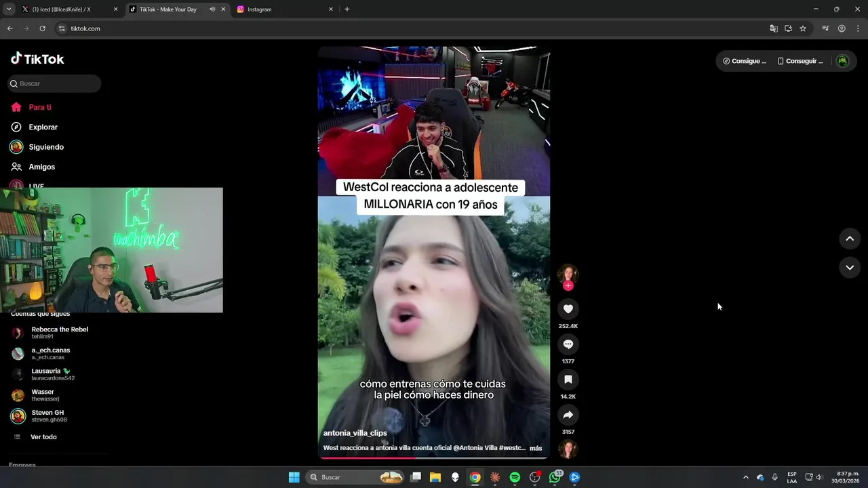Click the 14.2K saves count
Image resolution: width=868 pixels, height=488 pixels.
[568, 396]
